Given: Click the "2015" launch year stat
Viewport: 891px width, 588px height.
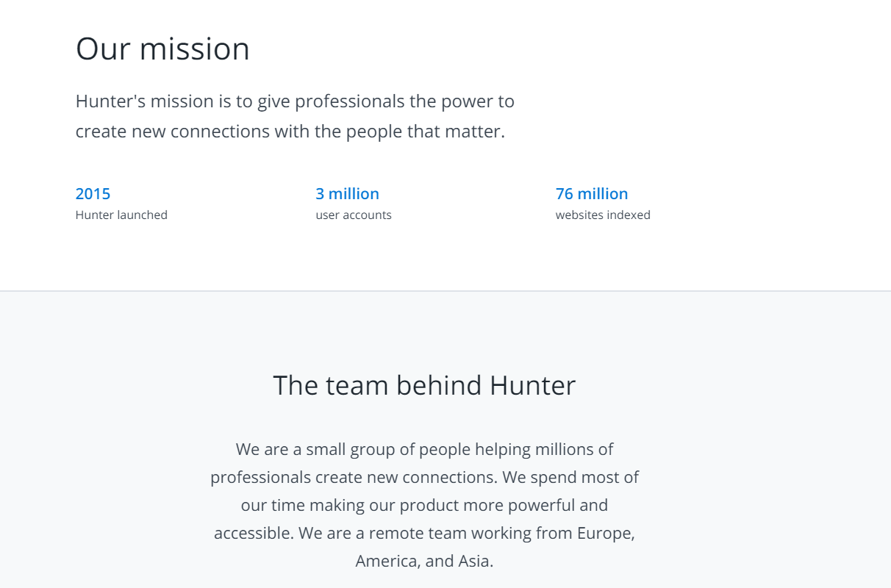Looking at the screenshot, I should tap(93, 194).
